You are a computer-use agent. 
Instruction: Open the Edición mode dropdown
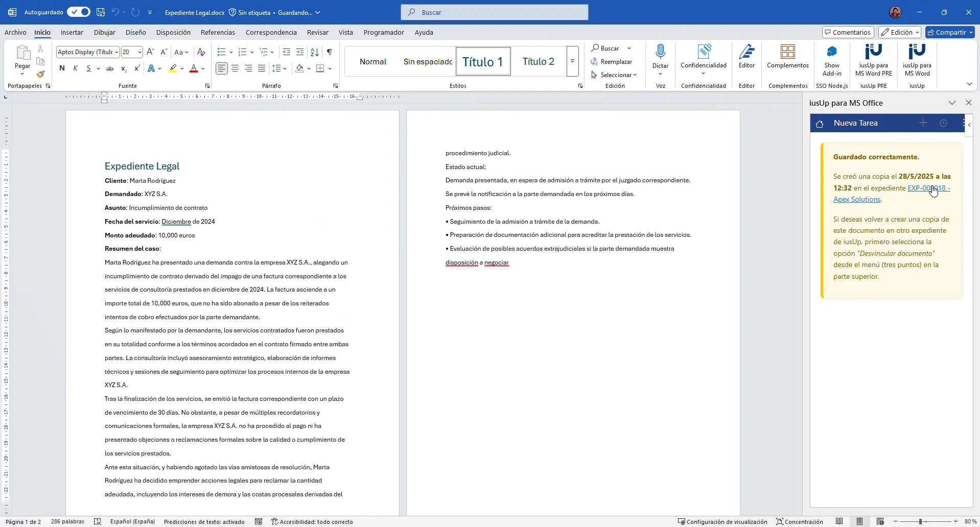coord(899,32)
